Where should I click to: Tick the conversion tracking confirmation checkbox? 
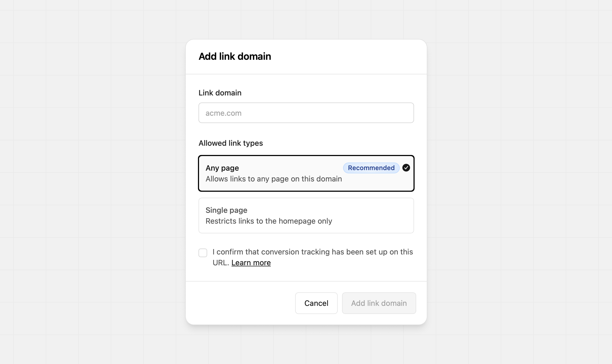(x=203, y=253)
